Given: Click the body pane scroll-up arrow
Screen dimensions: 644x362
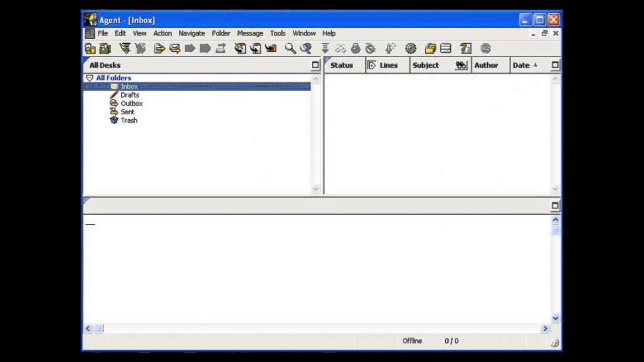Looking at the screenshot, I should click(x=555, y=220).
